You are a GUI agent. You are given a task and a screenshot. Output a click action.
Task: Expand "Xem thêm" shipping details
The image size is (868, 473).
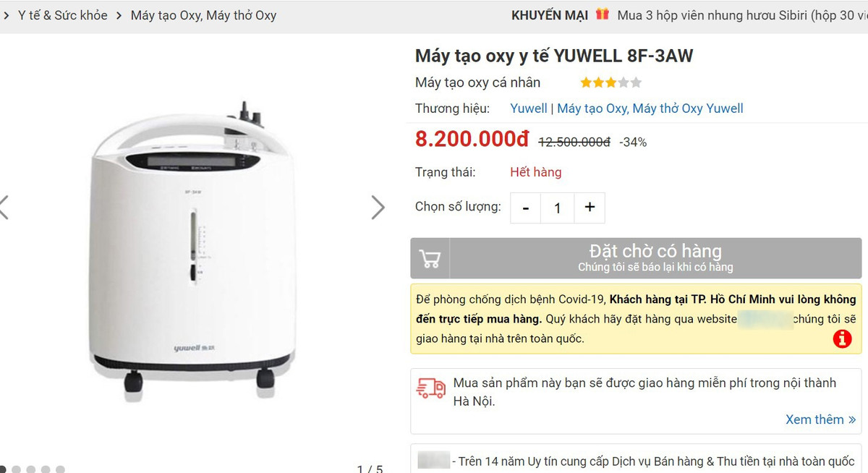(820, 419)
